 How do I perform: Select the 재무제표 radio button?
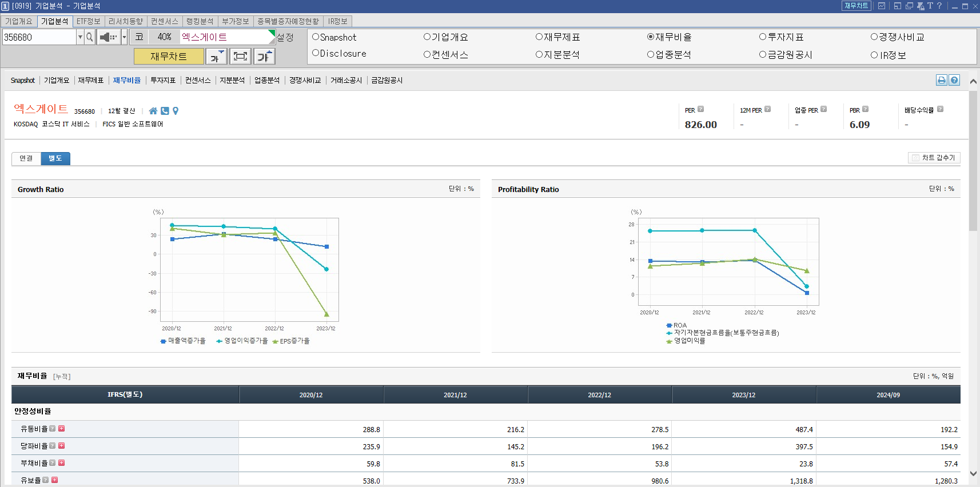click(x=539, y=37)
